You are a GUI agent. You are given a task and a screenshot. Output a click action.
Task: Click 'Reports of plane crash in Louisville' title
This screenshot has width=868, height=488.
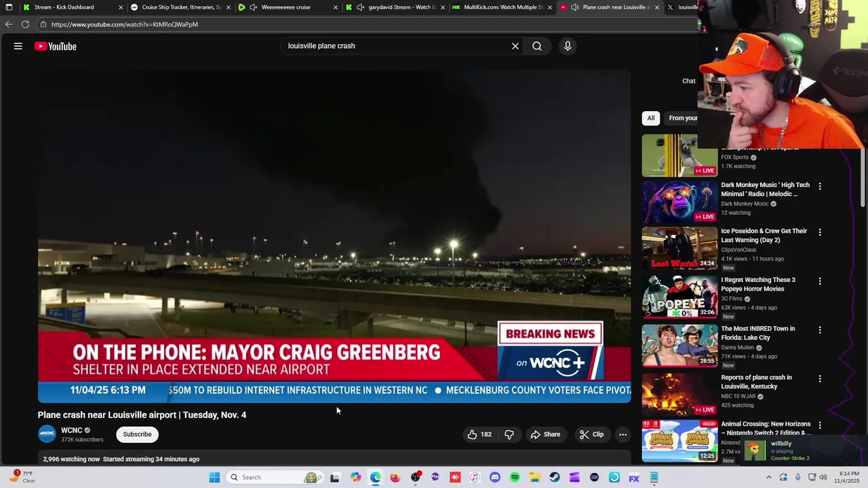pos(756,382)
